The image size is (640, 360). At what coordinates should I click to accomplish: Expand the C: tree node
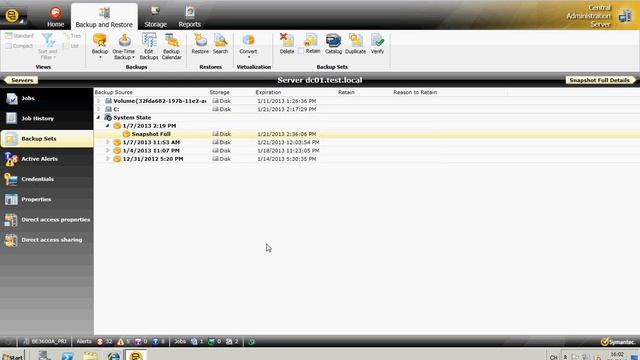[98, 109]
